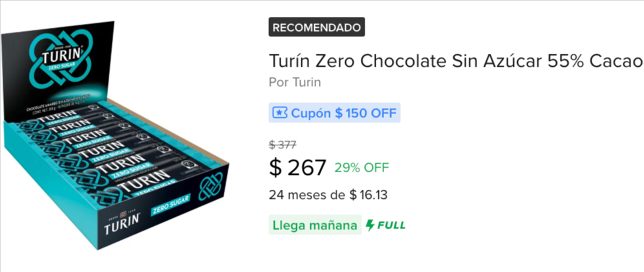Click the Llega mañana delivery badge
This screenshot has height=272, width=644.
[x=315, y=225]
